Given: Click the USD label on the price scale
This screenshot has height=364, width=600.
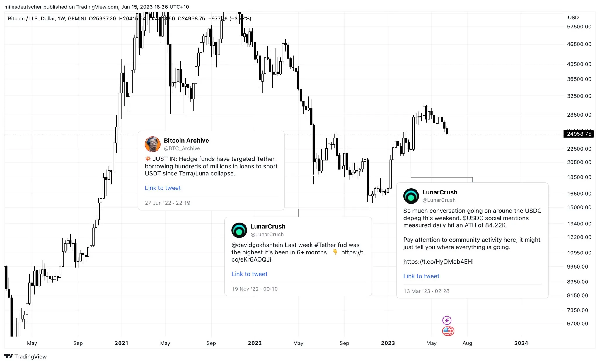Looking at the screenshot, I should (x=573, y=17).
